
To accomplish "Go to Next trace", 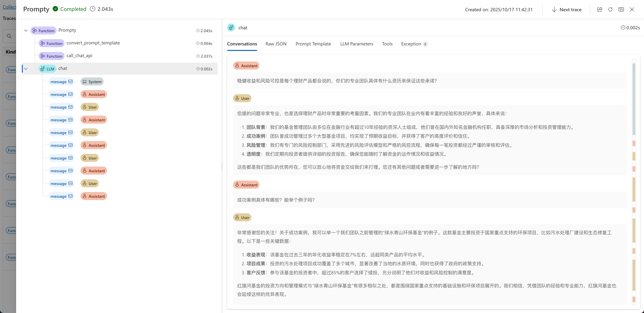I will [567, 10].
